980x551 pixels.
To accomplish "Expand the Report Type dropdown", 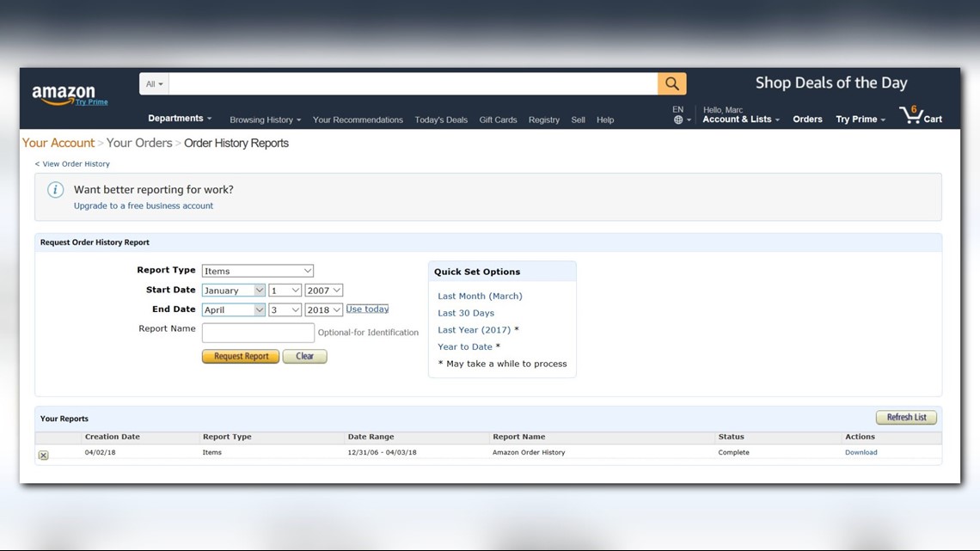I will (257, 271).
